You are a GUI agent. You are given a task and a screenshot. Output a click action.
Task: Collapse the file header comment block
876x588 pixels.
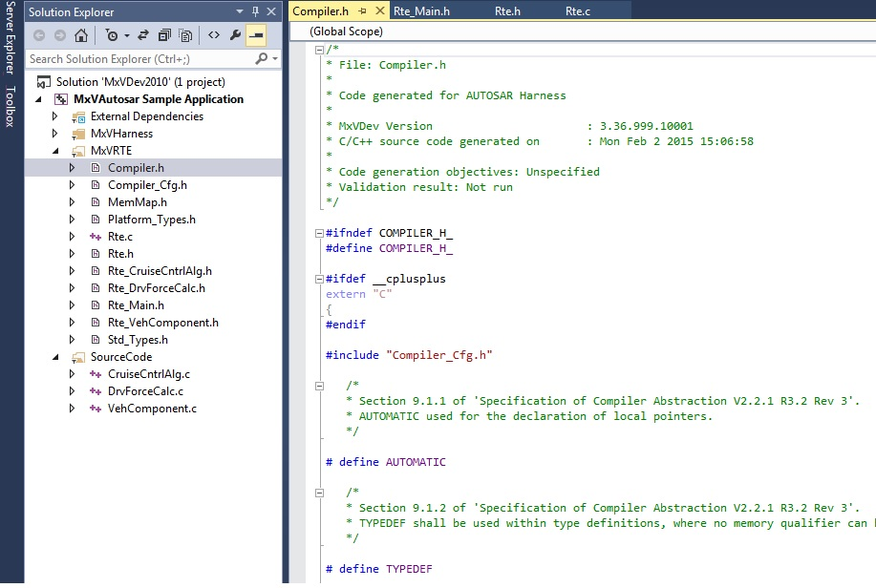(x=320, y=50)
